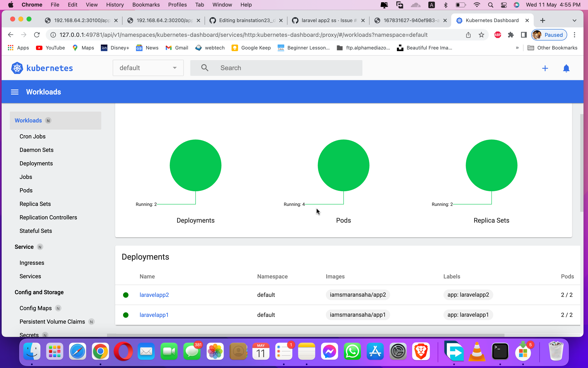Open VLC from the dock
The image size is (588, 368).
(x=477, y=351)
